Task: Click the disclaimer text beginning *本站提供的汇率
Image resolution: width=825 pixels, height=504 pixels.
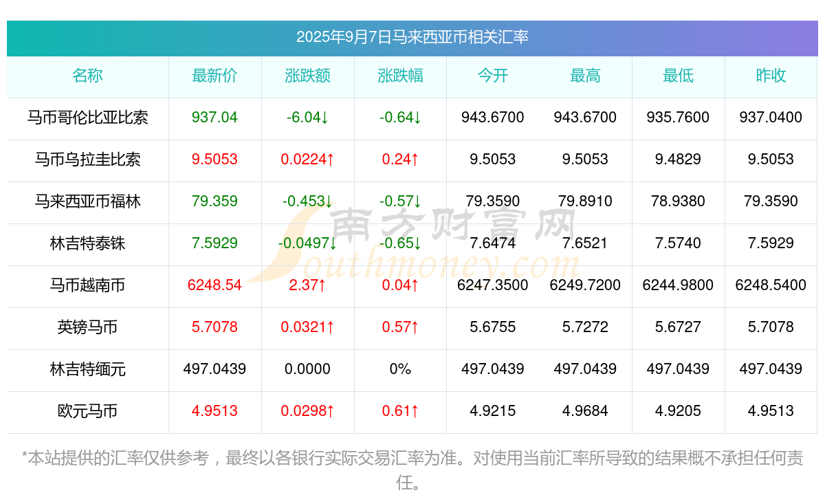Action: coord(412,470)
